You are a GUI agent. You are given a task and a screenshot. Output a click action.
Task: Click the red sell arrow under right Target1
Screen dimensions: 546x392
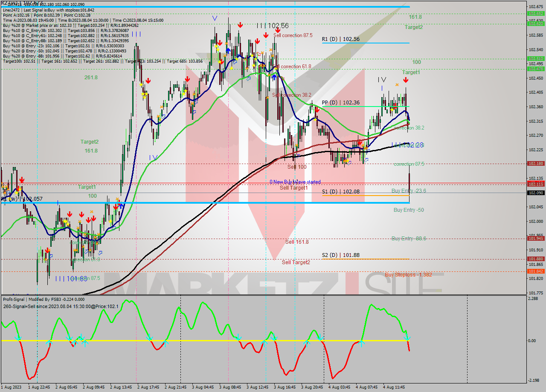tap(406, 80)
